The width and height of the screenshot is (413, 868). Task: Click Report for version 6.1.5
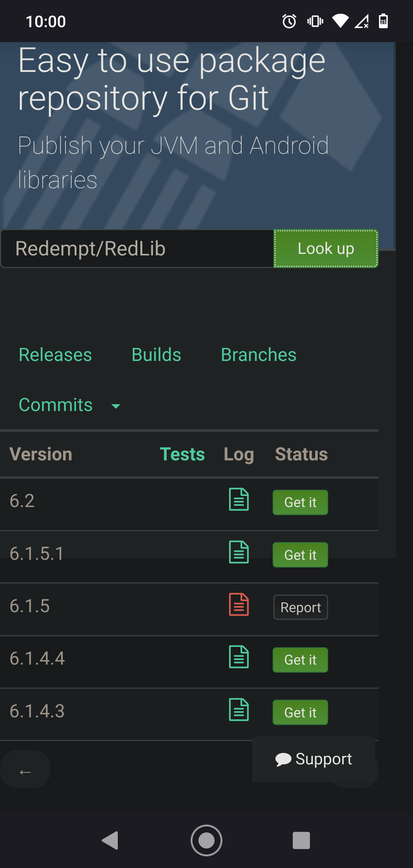pyautogui.click(x=301, y=607)
